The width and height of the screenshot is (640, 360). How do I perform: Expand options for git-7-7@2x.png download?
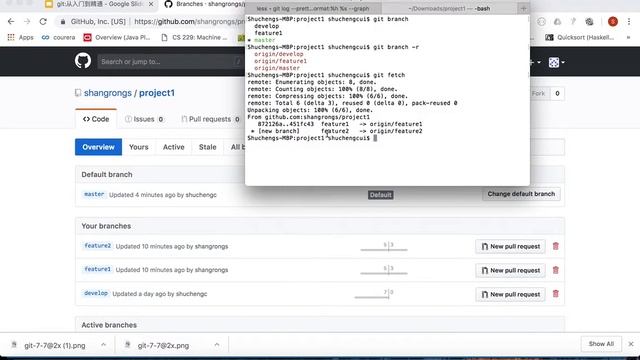click(x=217, y=345)
